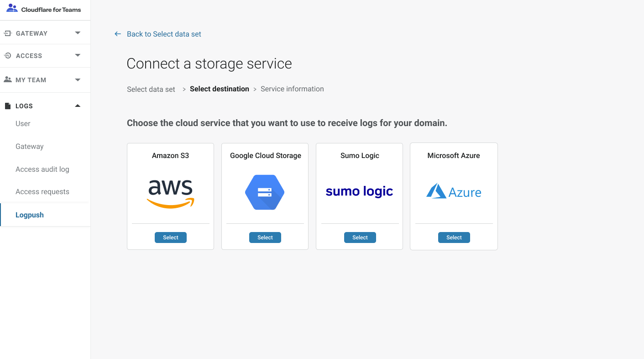Click the Access sidebar icon
Image resolution: width=644 pixels, height=359 pixels.
(8, 56)
